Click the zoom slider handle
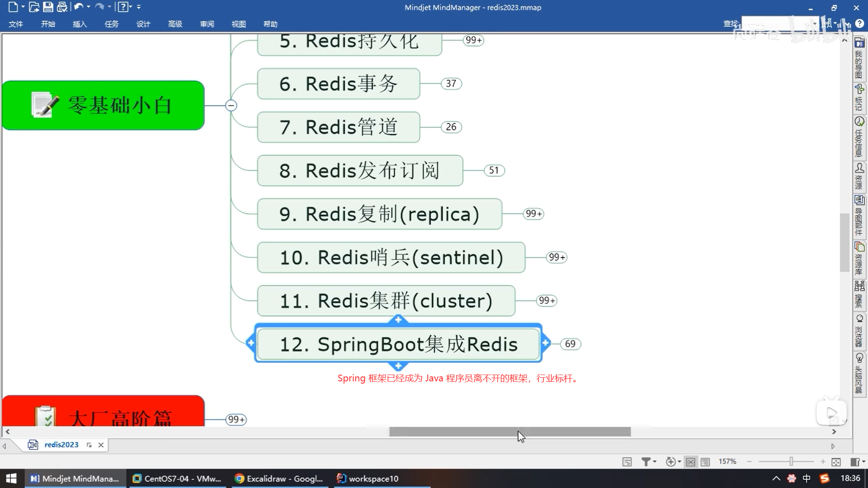Image resolution: width=868 pixels, height=488 pixels. click(x=791, y=461)
